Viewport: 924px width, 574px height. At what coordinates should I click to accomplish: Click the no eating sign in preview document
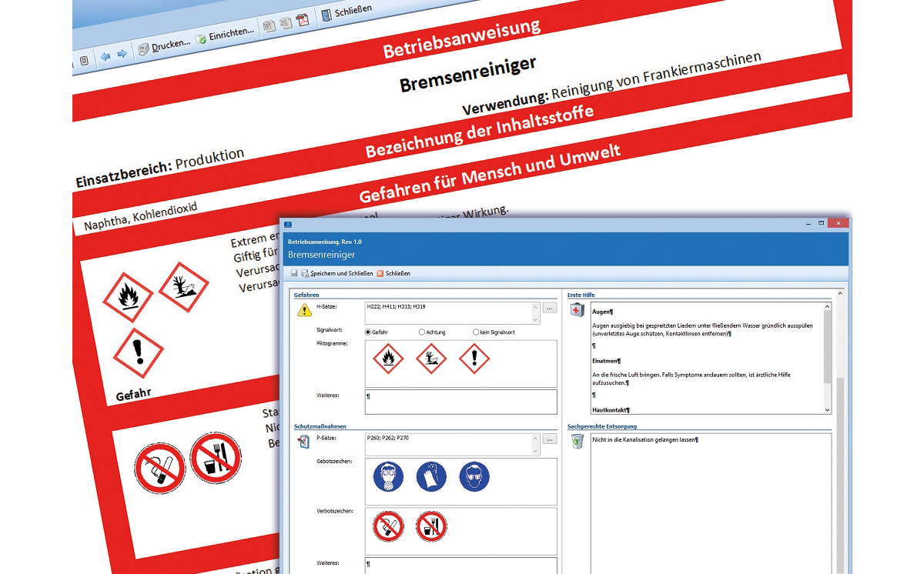216,458
